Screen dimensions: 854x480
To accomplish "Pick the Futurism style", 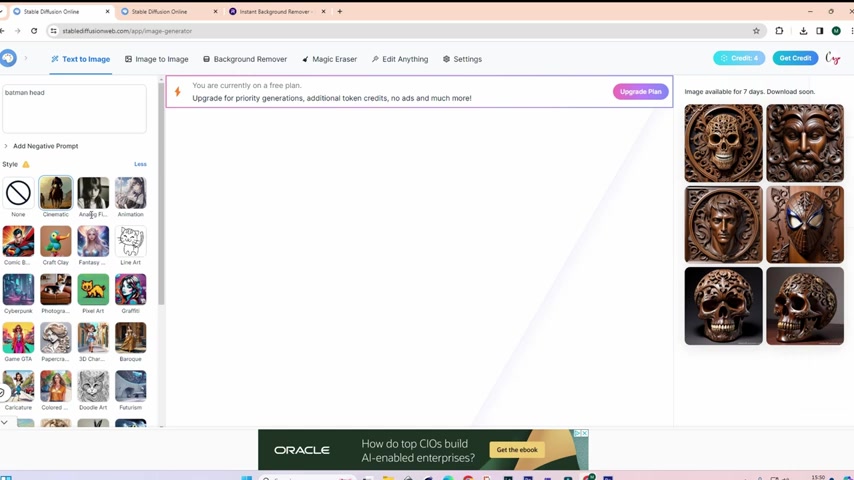I will (131, 386).
